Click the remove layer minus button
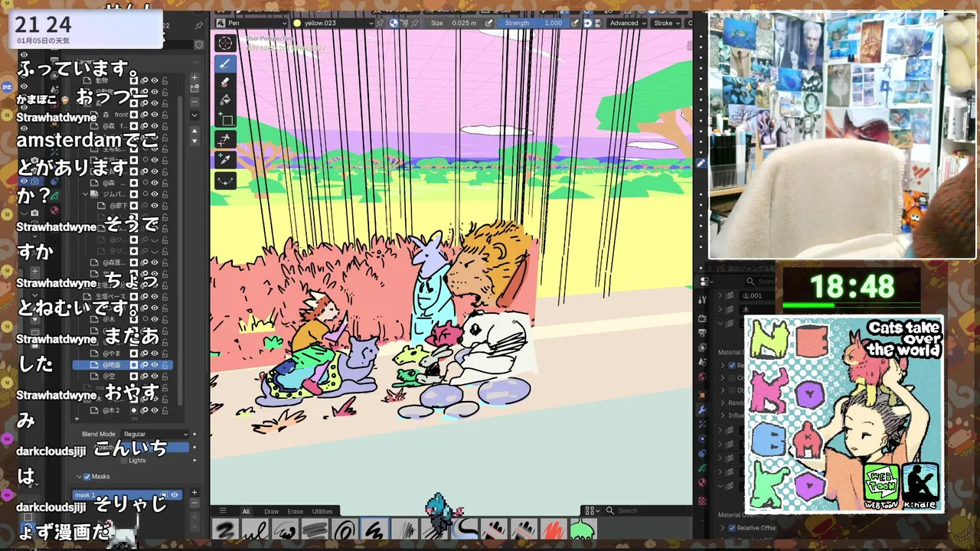This screenshot has height=551, width=980. (194, 101)
